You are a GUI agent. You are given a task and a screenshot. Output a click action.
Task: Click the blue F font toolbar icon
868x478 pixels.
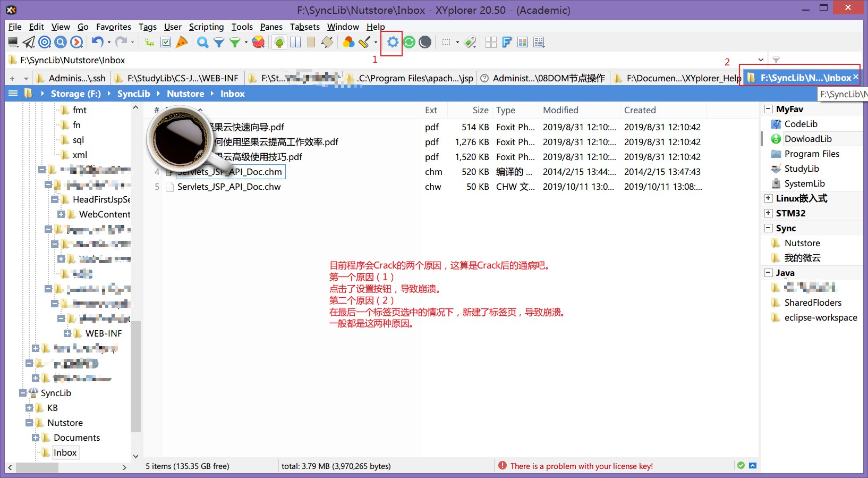pos(507,42)
